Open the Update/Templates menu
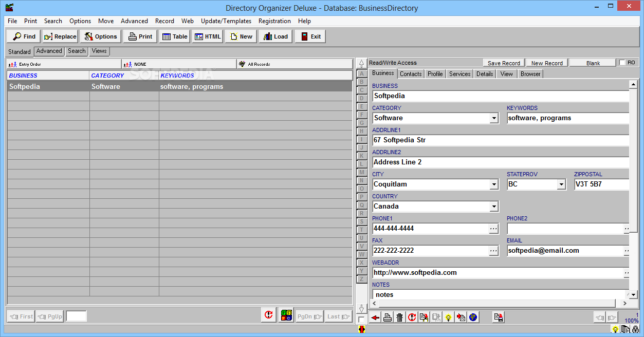 click(226, 21)
